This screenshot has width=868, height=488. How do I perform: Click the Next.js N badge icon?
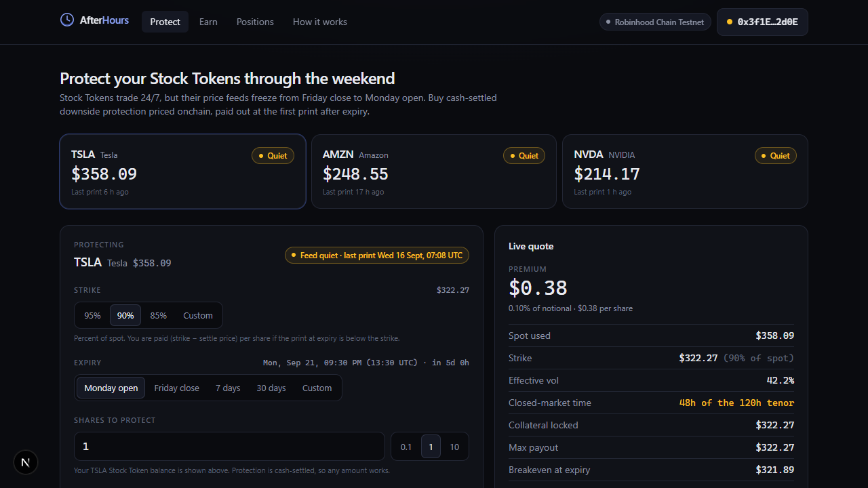pos(26,462)
